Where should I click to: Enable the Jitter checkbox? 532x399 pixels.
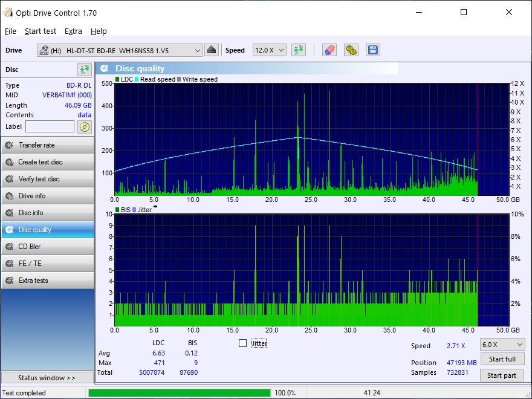pyautogui.click(x=243, y=343)
